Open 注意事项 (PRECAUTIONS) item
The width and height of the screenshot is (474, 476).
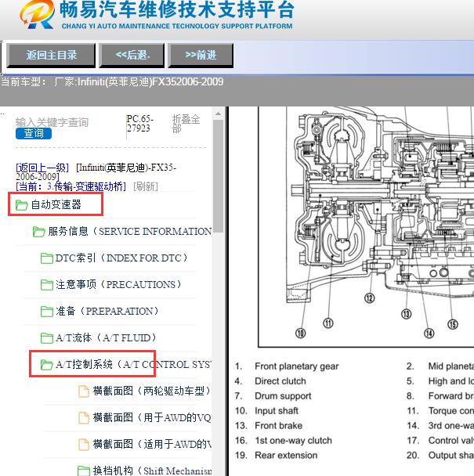118,284
